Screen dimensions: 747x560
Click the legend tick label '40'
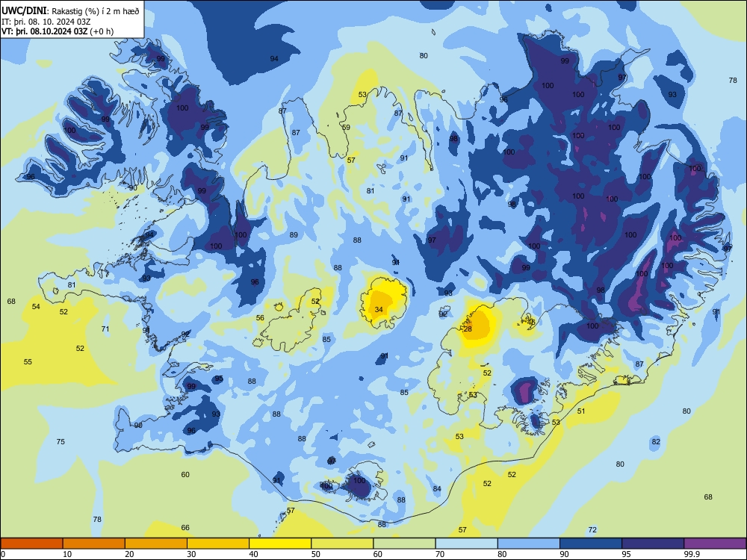coord(253,554)
